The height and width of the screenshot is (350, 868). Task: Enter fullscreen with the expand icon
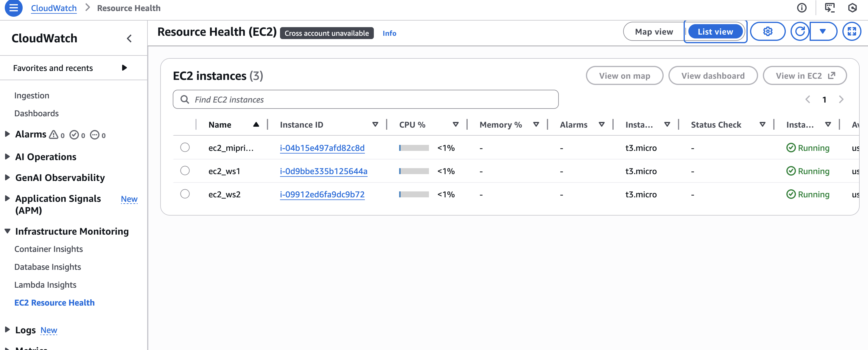coord(852,32)
